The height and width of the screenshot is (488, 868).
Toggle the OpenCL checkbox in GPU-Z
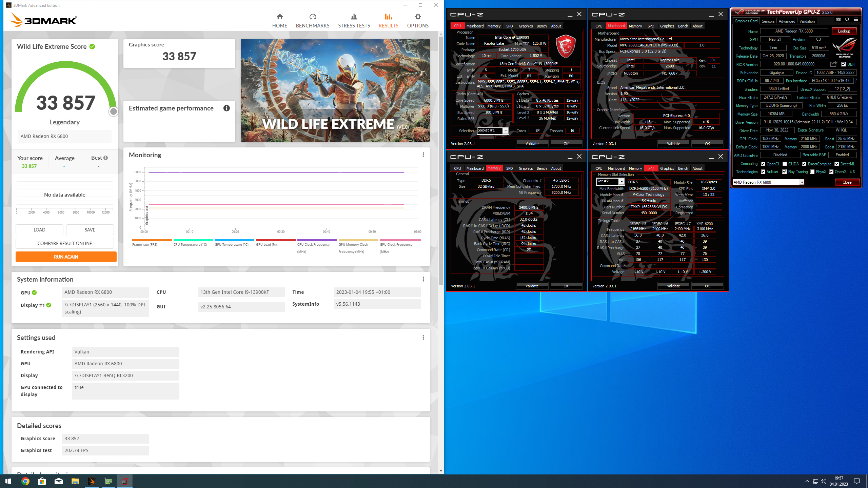coord(763,164)
